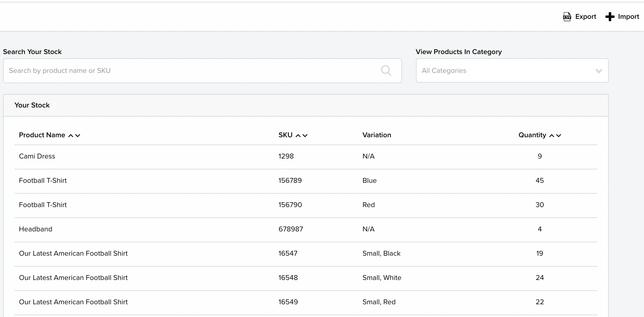Open the All Categories dropdown
644x317 pixels.
(x=512, y=70)
